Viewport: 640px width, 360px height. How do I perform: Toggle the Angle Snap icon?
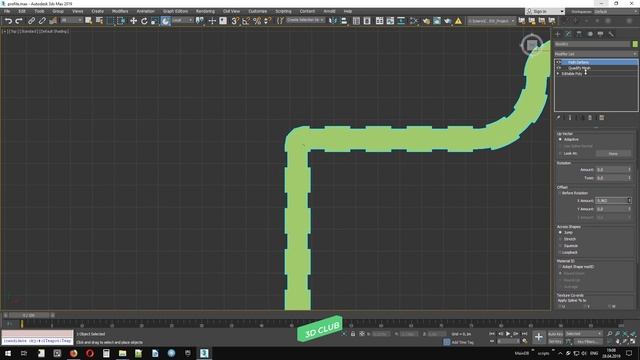246,21
